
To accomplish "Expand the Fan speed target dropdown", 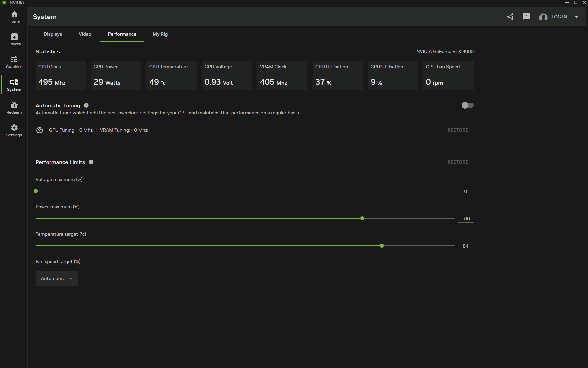I will point(57,278).
